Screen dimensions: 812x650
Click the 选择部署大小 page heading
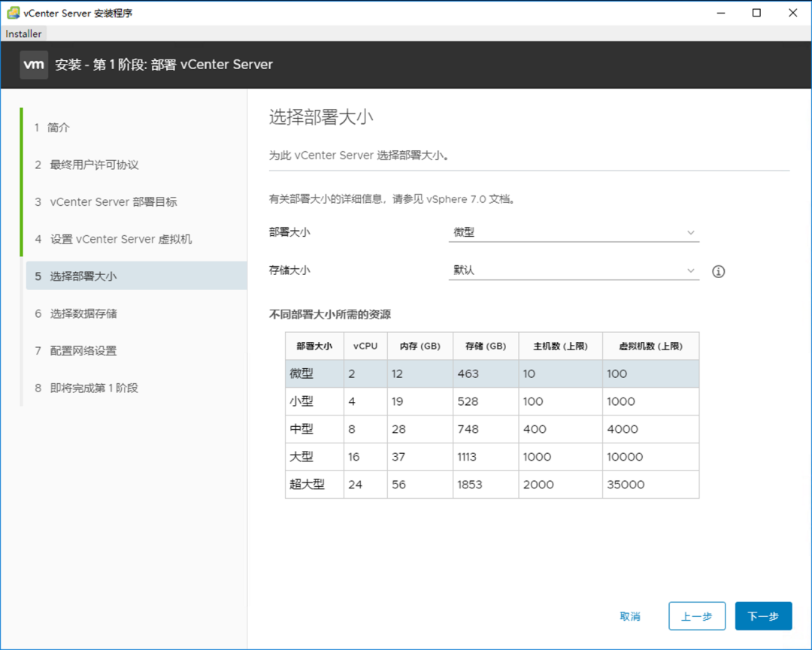click(321, 117)
